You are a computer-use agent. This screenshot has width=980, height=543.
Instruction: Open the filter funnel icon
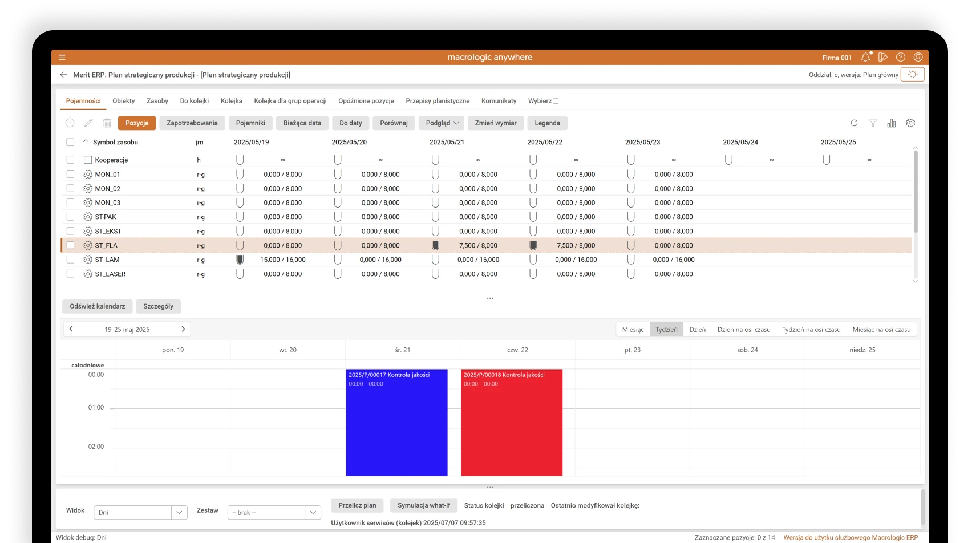(873, 123)
